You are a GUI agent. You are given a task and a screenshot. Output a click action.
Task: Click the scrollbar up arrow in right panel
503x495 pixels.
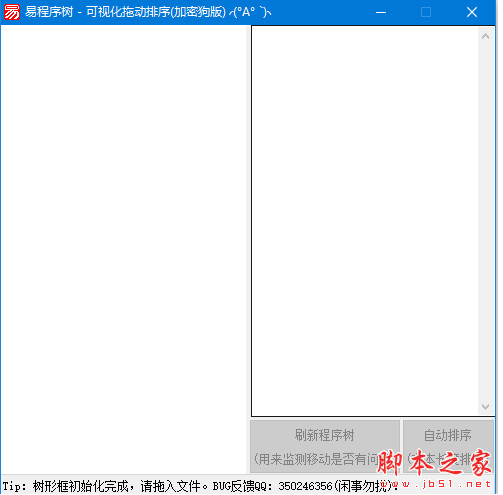(485, 36)
